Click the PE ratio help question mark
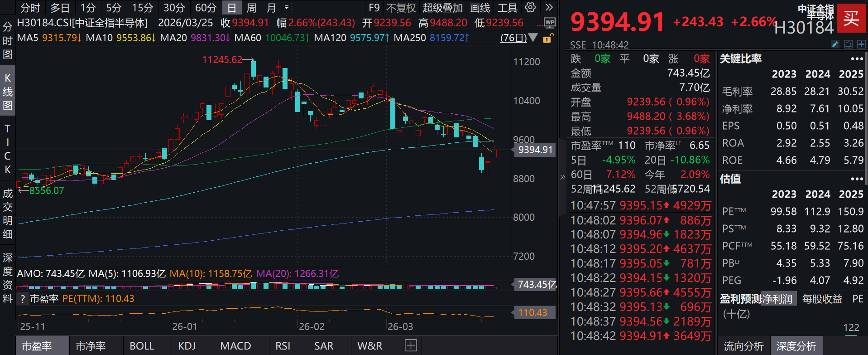The width and height of the screenshot is (868, 355). [x=23, y=299]
